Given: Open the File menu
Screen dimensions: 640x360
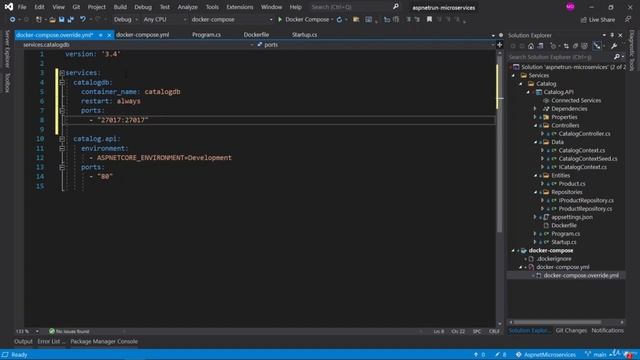Looking at the screenshot, I should tap(22, 7).
